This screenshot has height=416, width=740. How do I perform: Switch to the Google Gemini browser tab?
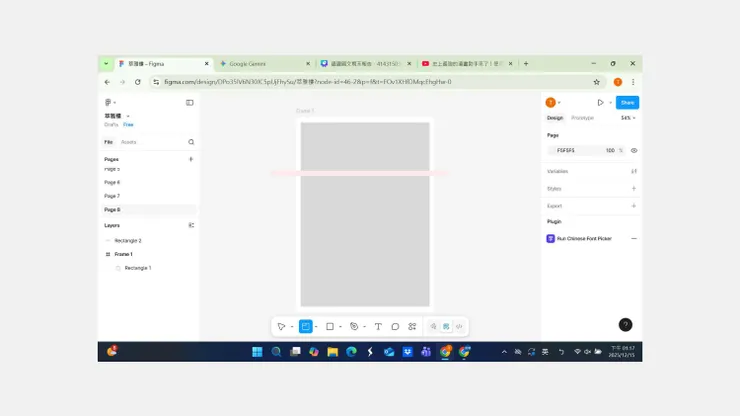pyautogui.click(x=263, y=64)
